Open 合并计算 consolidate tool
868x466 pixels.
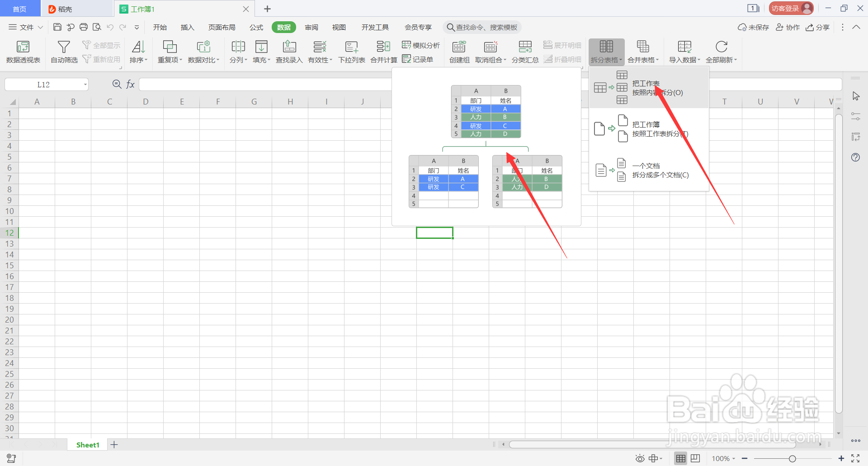click(383, 52)
